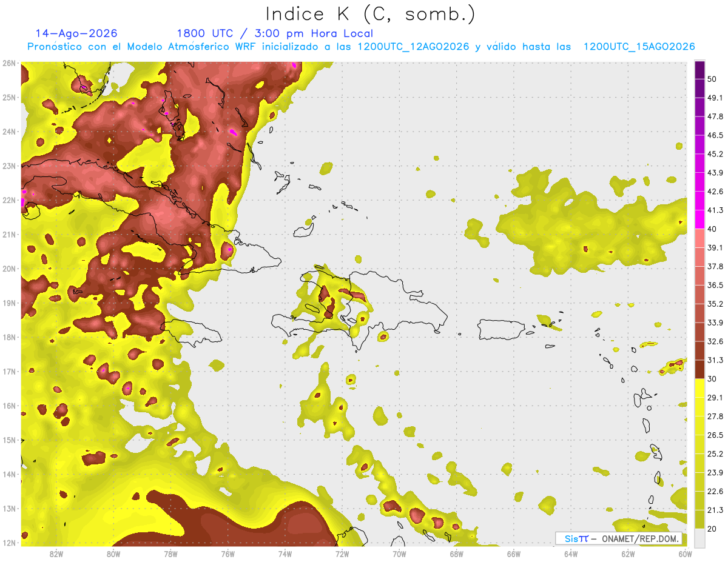The height and width of the screenshot is (562, 728).
Task: Click the 80W longitude label
Action: click(113, 554)
